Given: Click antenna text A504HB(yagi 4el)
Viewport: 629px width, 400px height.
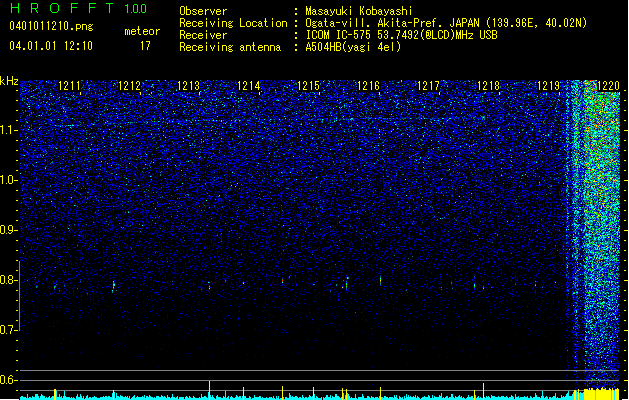Looking at the screenshot, I should pyautogui.click(x=353, y=47).
